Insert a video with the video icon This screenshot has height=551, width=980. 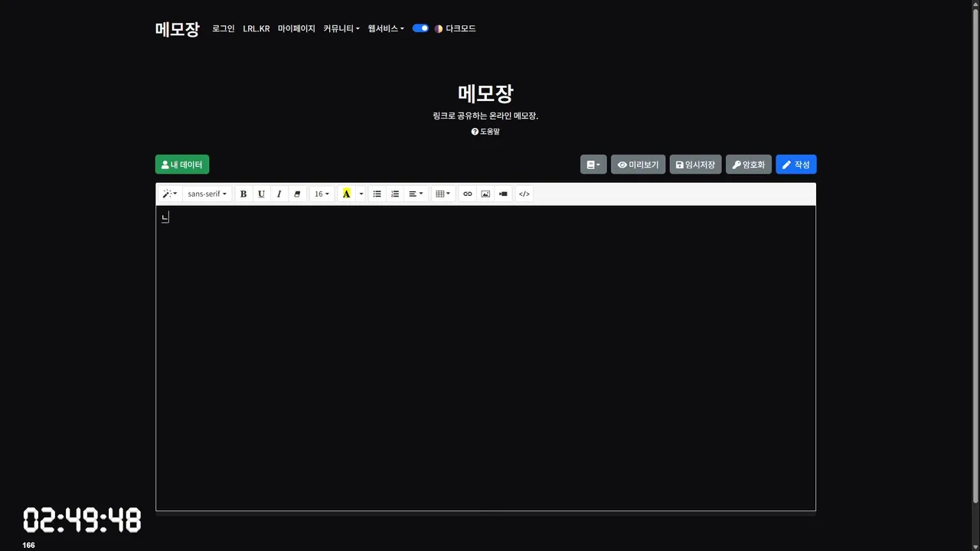503,194
